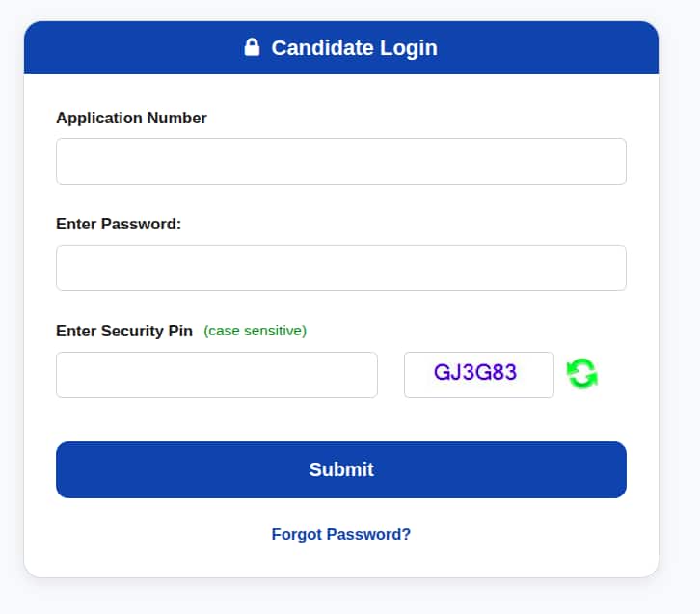Click the Application Number label
The width and height of the screenshot is (700, 614).
[131, 118]
